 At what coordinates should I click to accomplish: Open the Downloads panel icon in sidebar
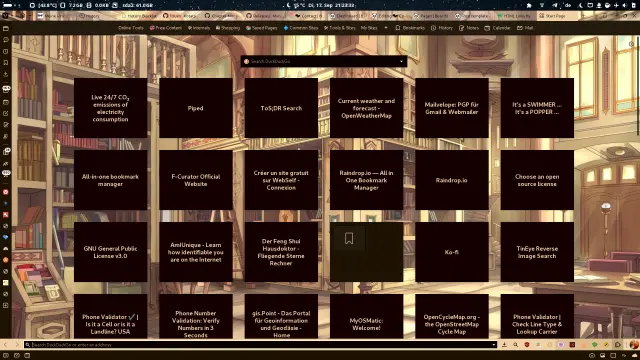[x=6, y=74]
